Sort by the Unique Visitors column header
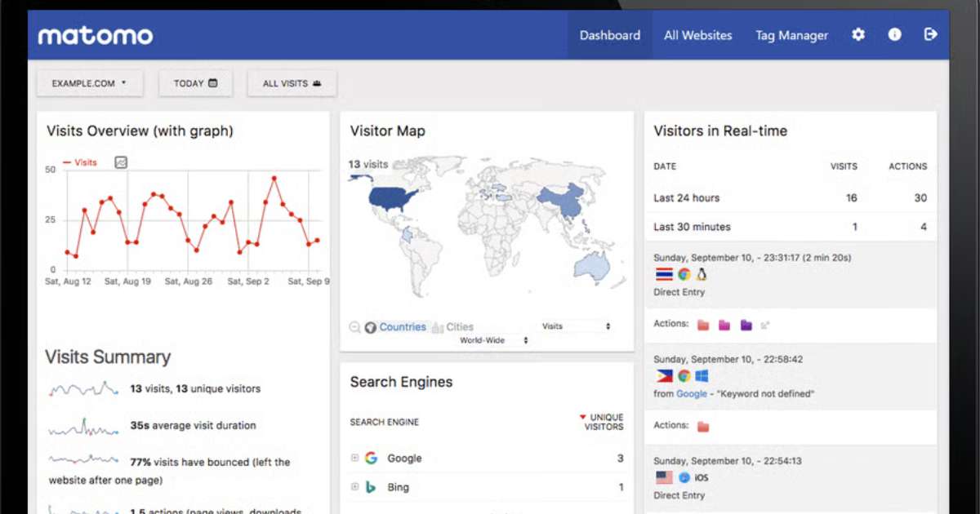 pyautogui.click(x=606, y=422)
